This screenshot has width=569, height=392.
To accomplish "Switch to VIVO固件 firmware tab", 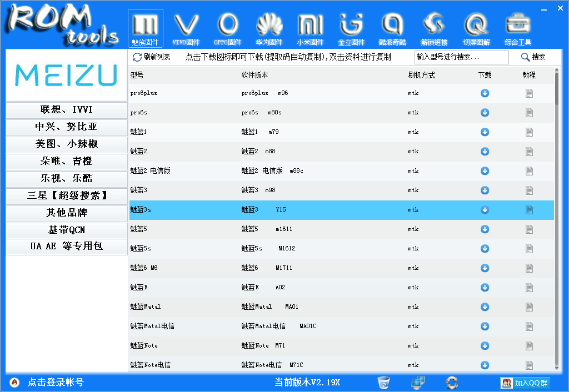I will point(186,28).
